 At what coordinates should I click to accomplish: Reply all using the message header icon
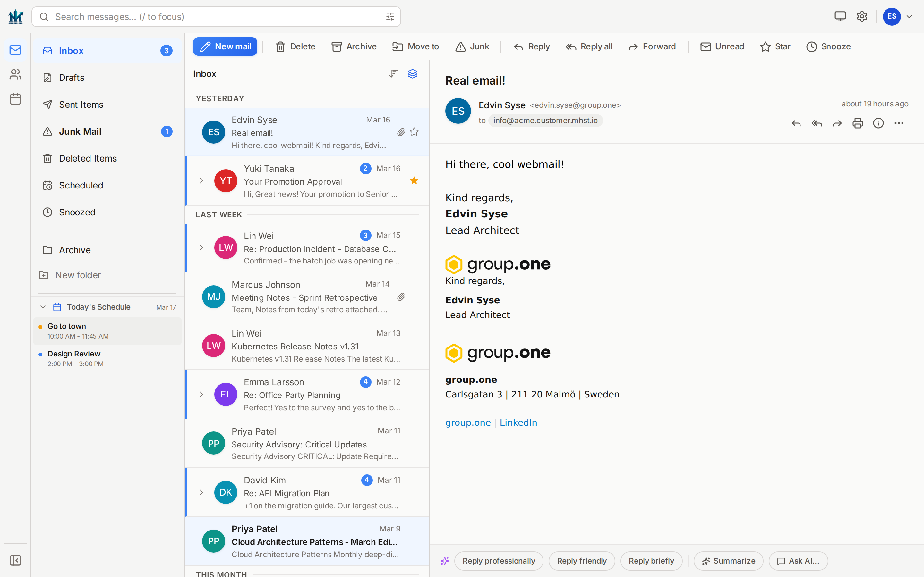817,123
